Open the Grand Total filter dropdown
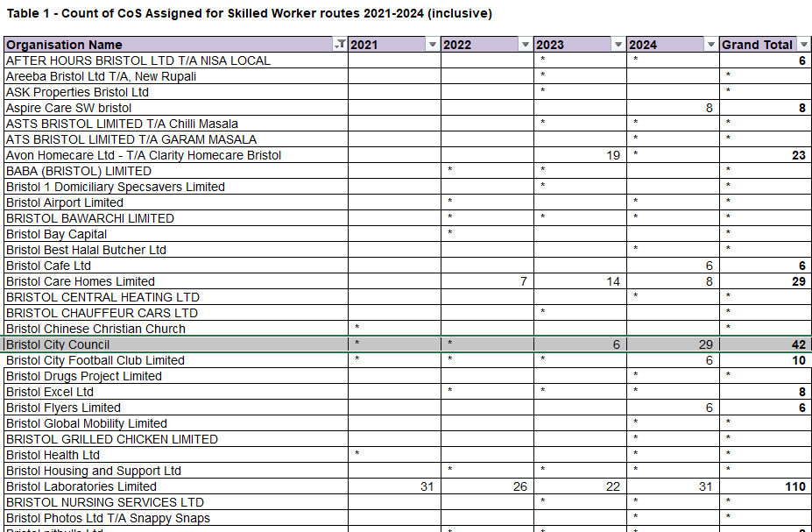The width and height of the screenshot is (812, 532). [x=804, y=45]
